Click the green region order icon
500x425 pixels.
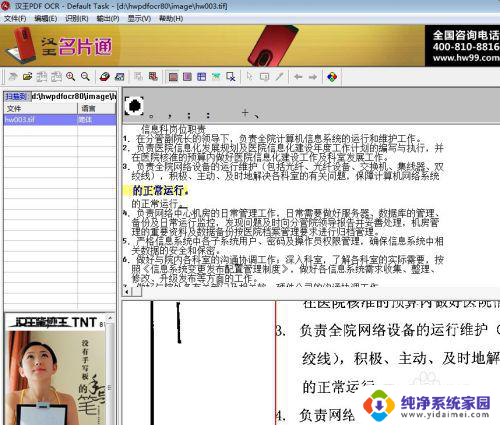coord(216,77)
